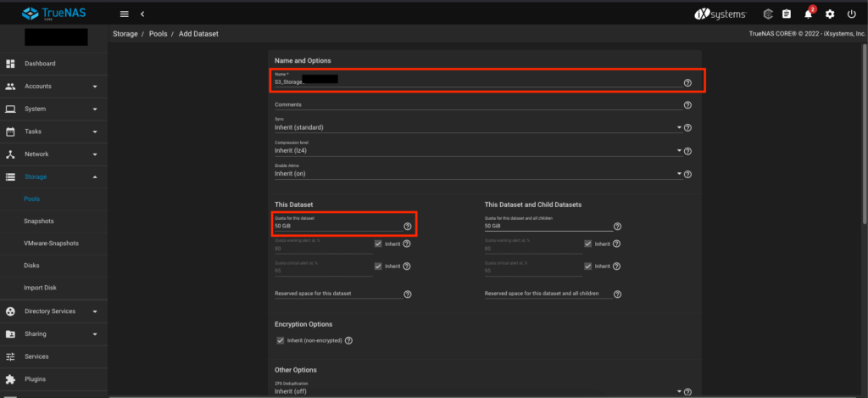
Task: Click the collapse sidebar chevron icon
Action: [142, 14]
